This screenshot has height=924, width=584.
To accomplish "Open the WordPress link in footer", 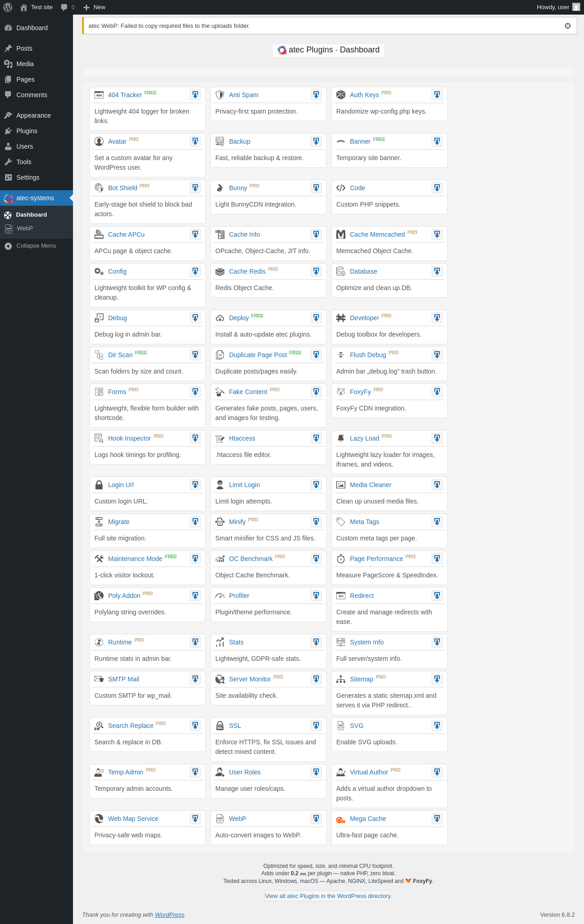I will click(x=170, y=914).
